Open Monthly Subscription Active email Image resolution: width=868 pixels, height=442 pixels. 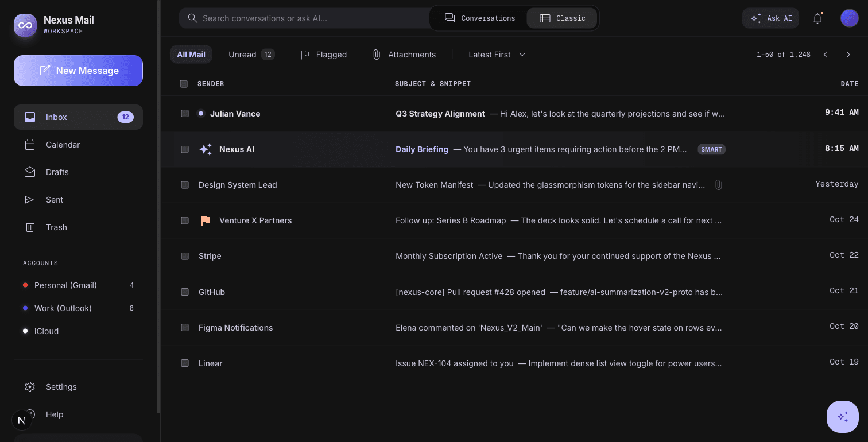(x=449, y=256)
